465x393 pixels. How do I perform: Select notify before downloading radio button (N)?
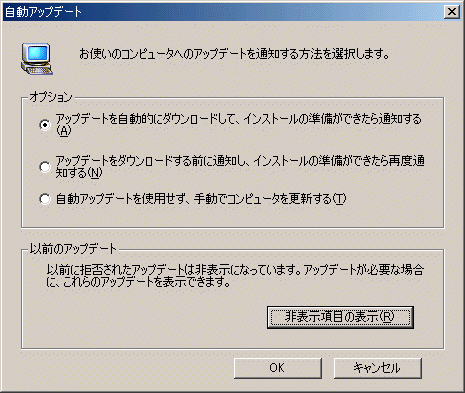45,167
